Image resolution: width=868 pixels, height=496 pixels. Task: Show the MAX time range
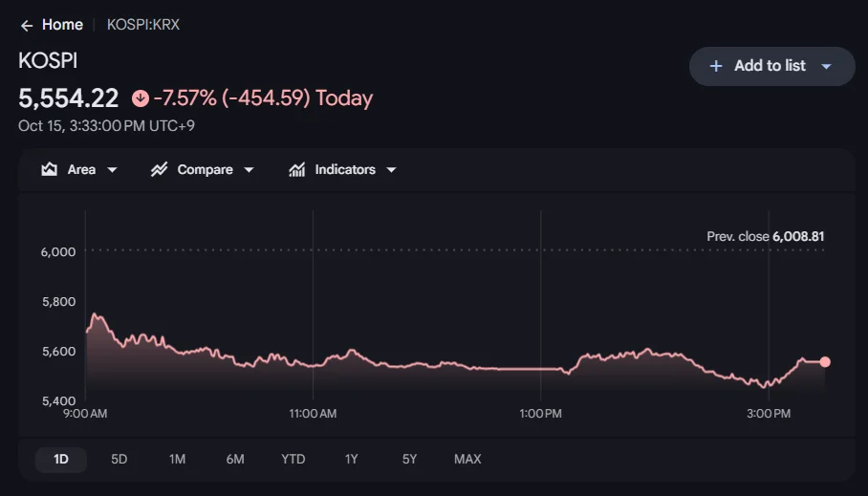point(467,460)
